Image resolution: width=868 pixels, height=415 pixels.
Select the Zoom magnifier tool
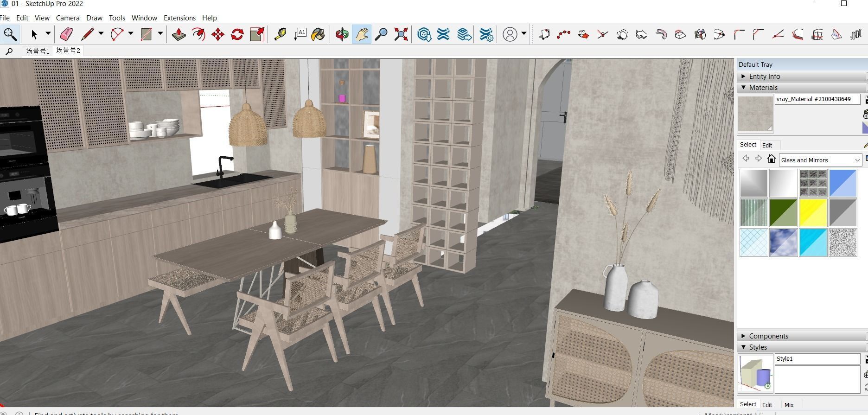381,34
